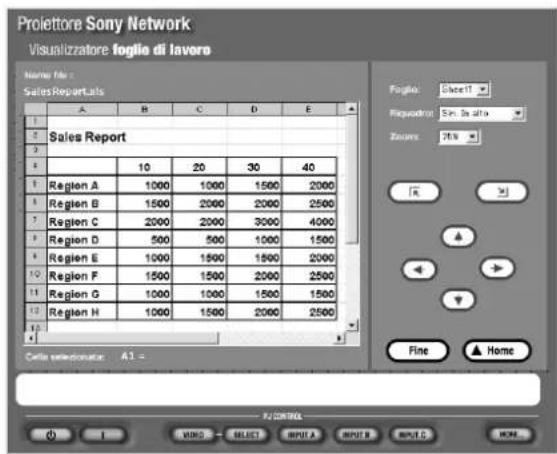Viewport: 557px width, 454px height.
Task: Click the SELECT button in PJ Control
Action: pyautogui.click(x=246, y=435)
